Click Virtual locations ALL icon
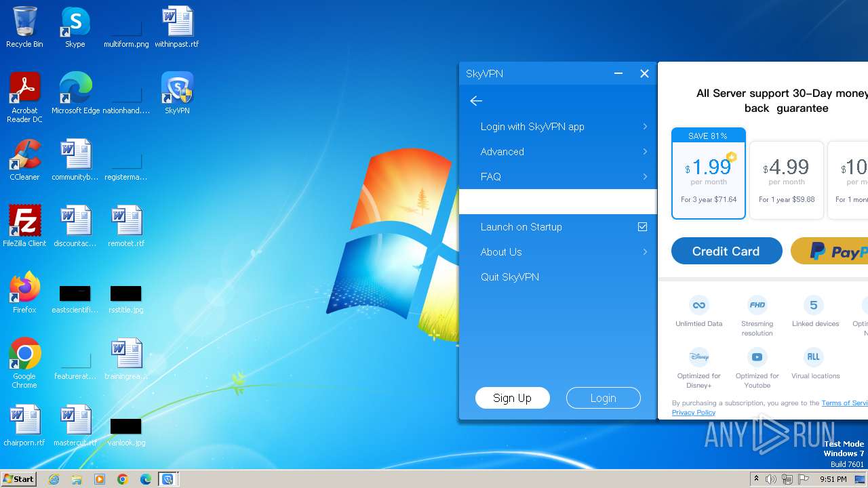 tap(814, 357)
